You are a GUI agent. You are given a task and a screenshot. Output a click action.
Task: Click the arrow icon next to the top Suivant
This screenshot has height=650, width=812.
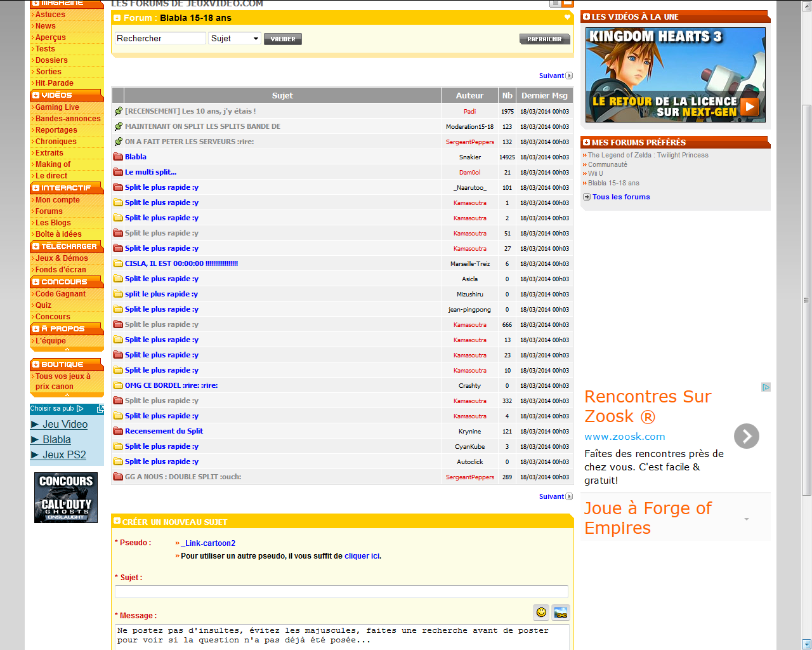(569, 76)
